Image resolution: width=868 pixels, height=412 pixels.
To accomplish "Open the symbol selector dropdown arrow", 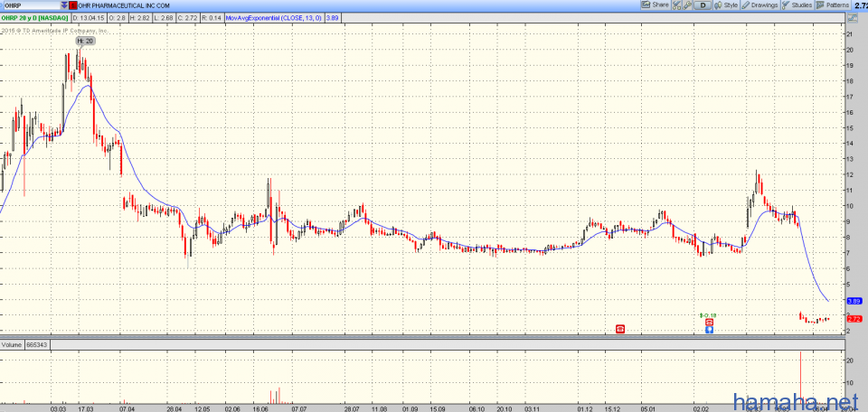I will pos(64,5).
